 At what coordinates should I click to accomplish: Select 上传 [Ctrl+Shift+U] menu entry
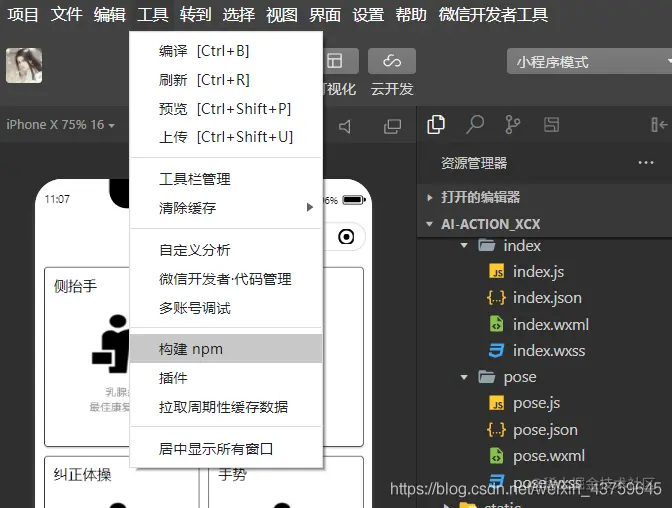click(226, 137)
